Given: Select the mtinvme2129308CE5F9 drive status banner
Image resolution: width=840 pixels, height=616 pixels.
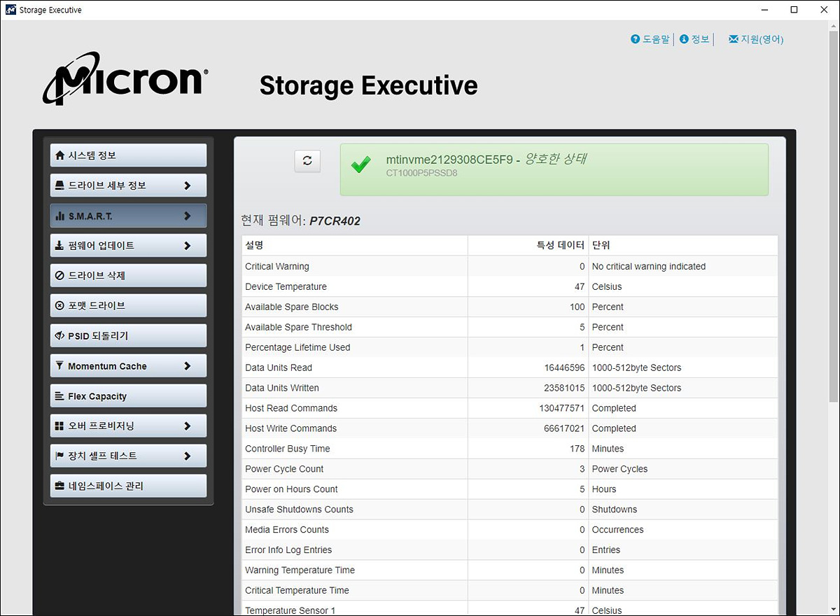Looking at the screenshot, I should [554, 169].
